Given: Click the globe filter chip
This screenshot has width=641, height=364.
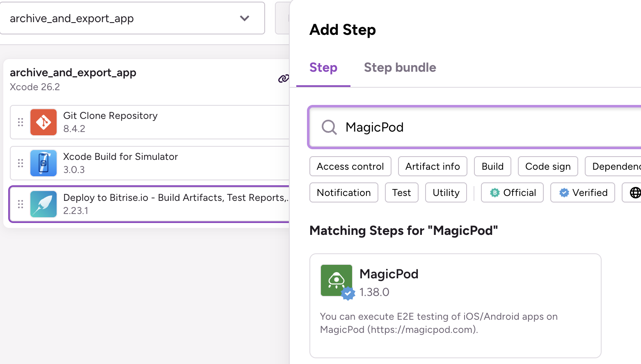Looking at the screenshot, I should (x=632, y=193).
